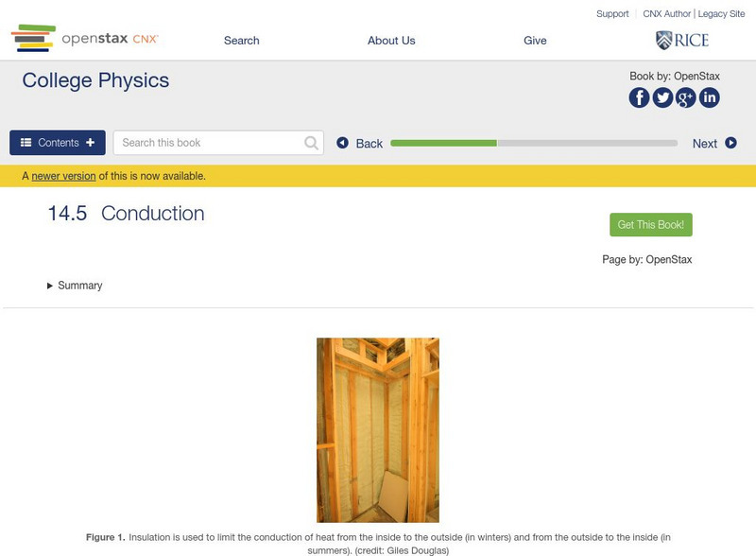
Task: Follow the newer version link
Action: 63,176
